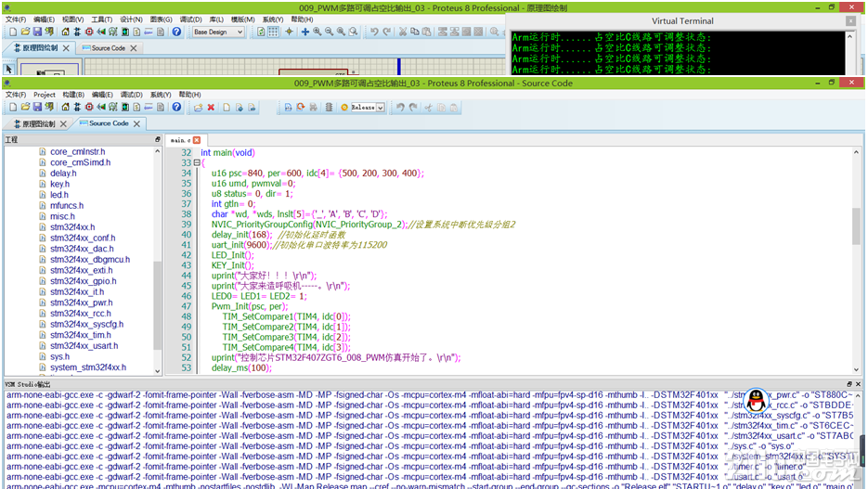This screenshot has width=868, height=489.
Task: Close the VSM Studio output panel
Action: (858, 384)
